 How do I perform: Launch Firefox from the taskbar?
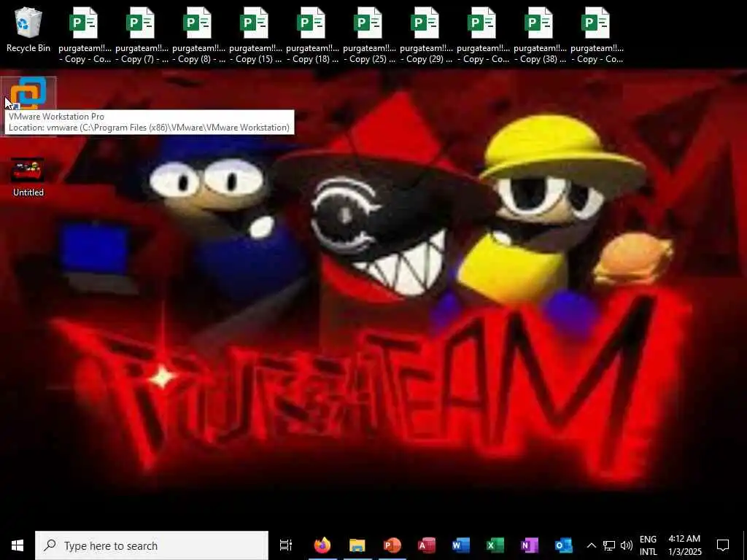322,545
